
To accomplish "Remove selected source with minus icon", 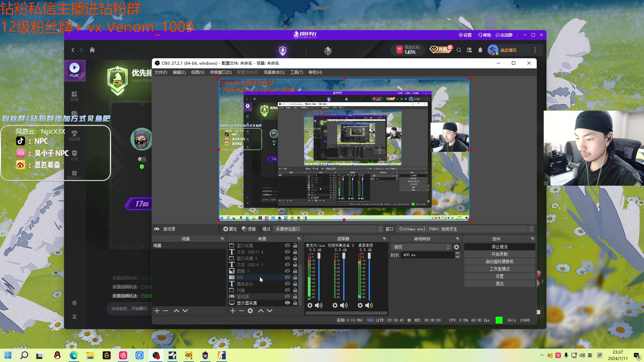I will (x=241, y=311).
